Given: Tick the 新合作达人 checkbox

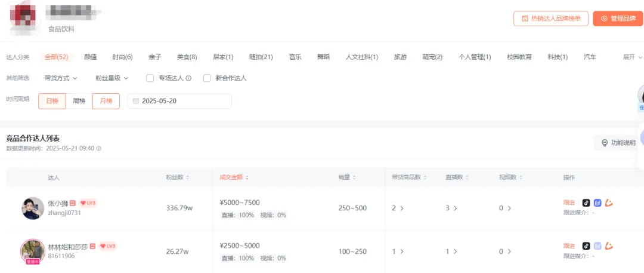Looking at the screenshot, I should (208, 78).
